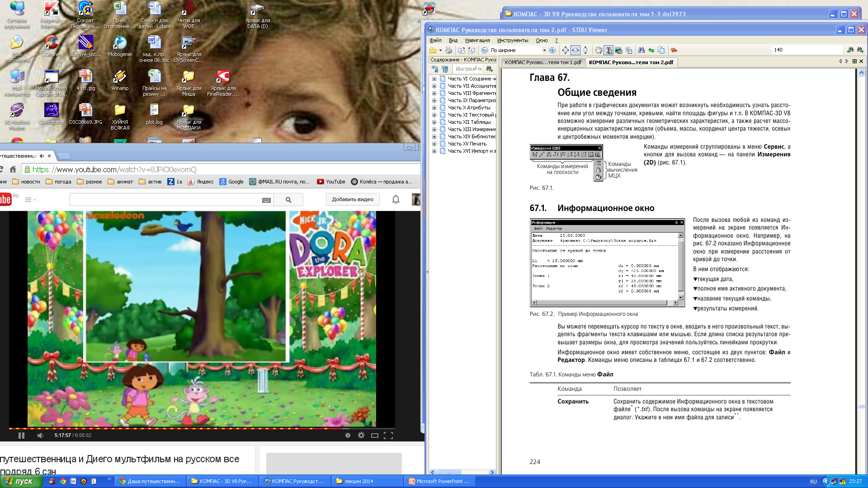Expand 'Часть XII Таблицы' tree node

tap(434, 122)
